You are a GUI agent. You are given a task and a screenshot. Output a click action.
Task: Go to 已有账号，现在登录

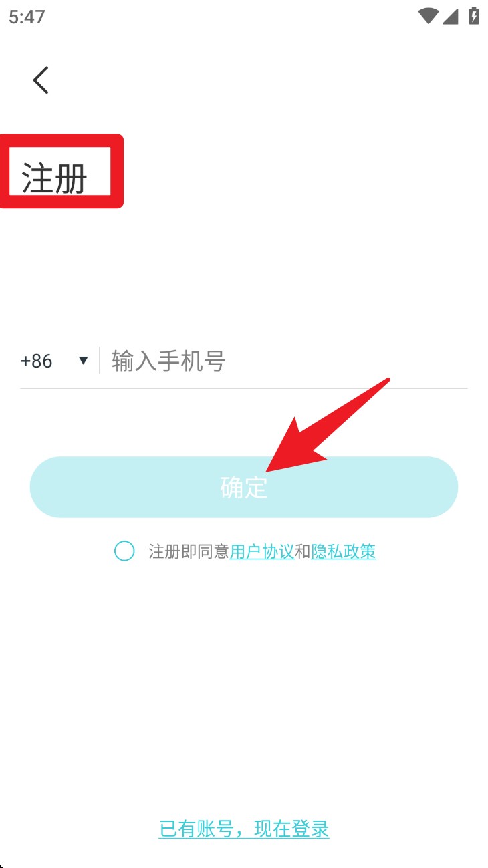click(244, 829)
